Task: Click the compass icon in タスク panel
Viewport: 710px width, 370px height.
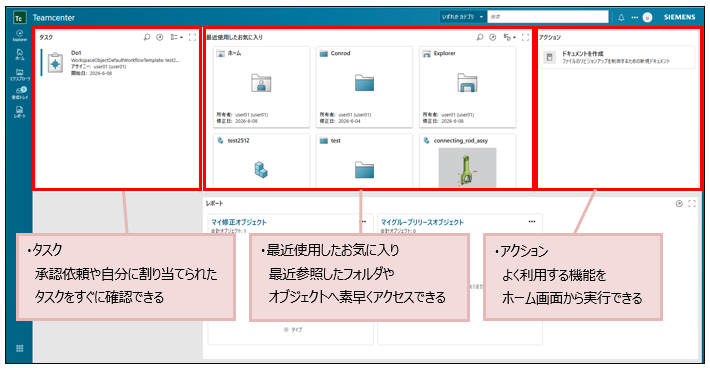Action: coord(159,38)
